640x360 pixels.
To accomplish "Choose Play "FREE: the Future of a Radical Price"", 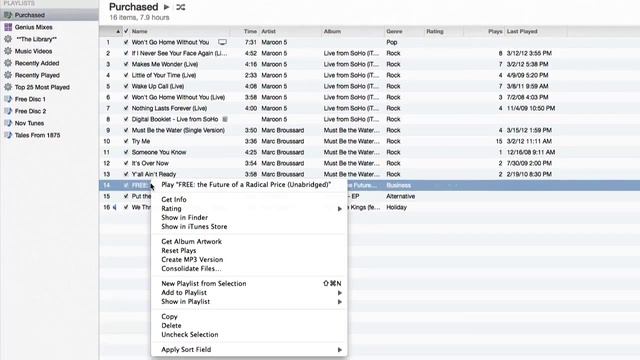I will pyautogui.click(x=246, y=184).
